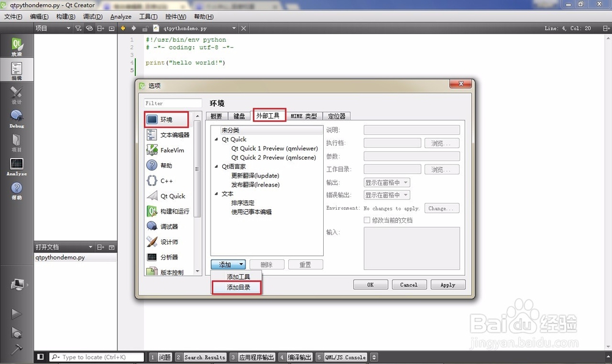Expand output panes selector arrows
612x364 pixels.
point(374,357)
